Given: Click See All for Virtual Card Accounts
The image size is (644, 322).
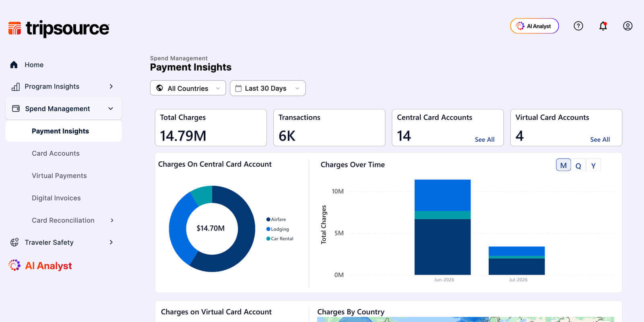Looking at the screenshot, I should (600, 140).
